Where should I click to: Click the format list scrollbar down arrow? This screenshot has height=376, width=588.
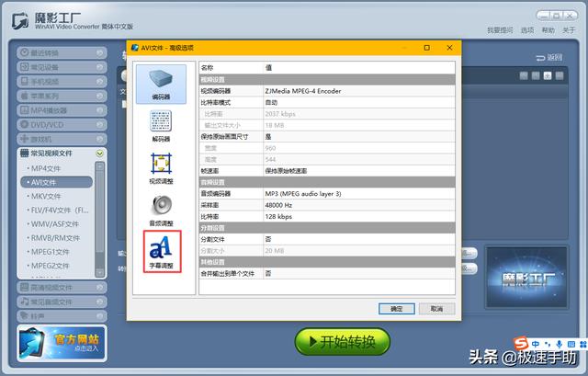click(100, 272)
